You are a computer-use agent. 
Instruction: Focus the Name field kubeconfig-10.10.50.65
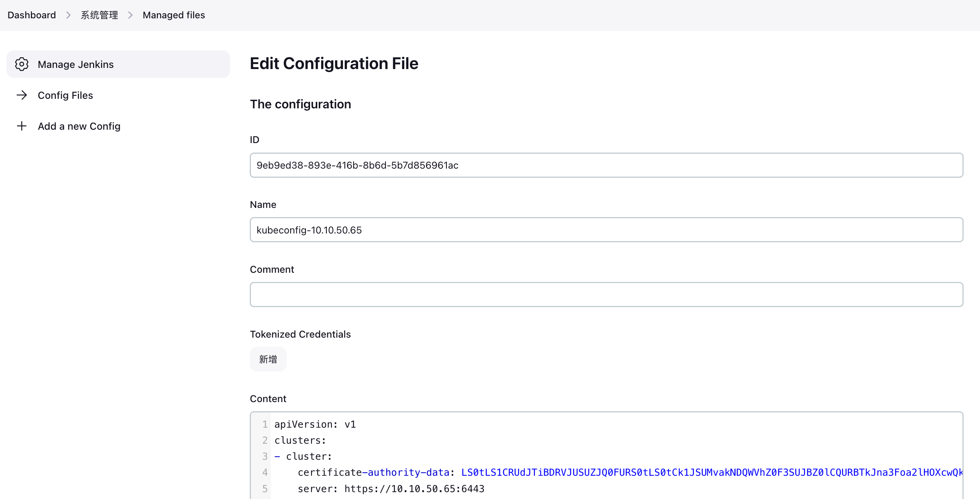click(x=606, y=230)
